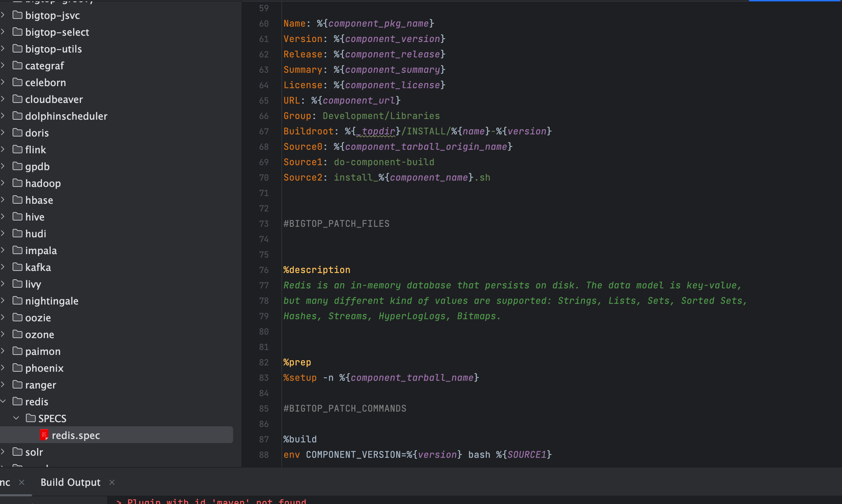Expand the hive folder
842x504 pixels.
click(3, 217)
